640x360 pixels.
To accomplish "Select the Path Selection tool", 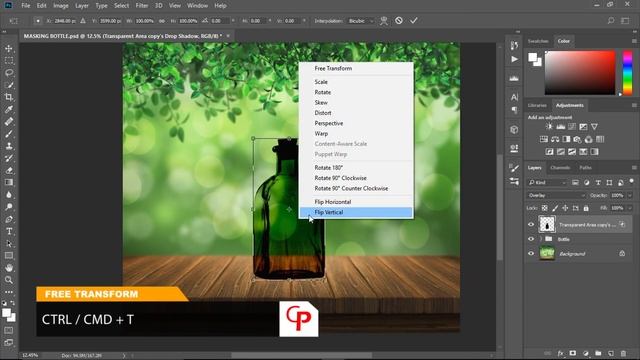I will click(9, 244).
